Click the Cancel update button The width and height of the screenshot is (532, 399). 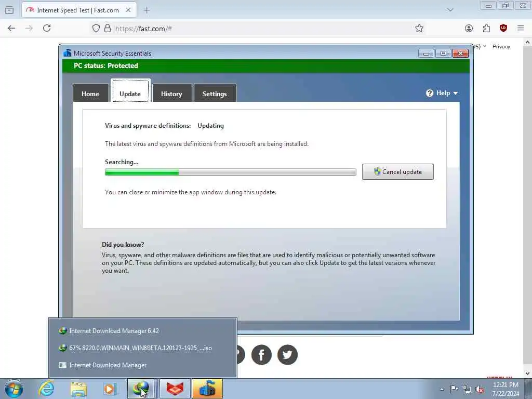(397, 171)
